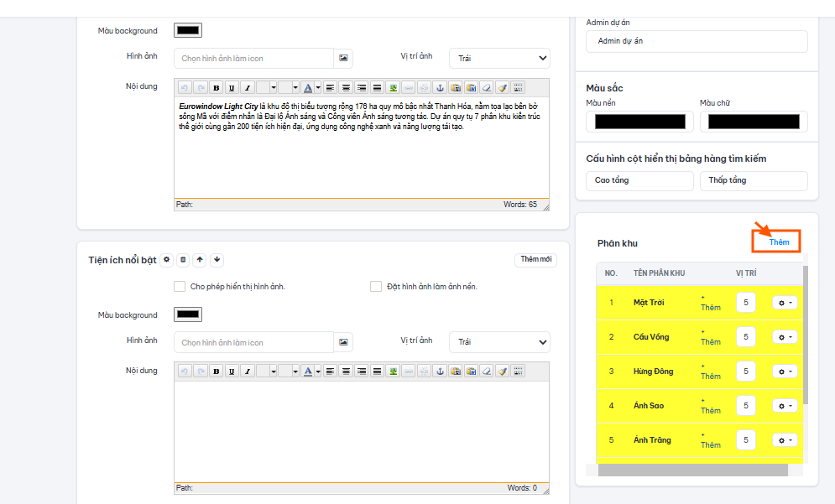The width and height of the screenshot is (835, 504).
Task: Pick the Màu chữ color swatch
Action: (754, 122)
